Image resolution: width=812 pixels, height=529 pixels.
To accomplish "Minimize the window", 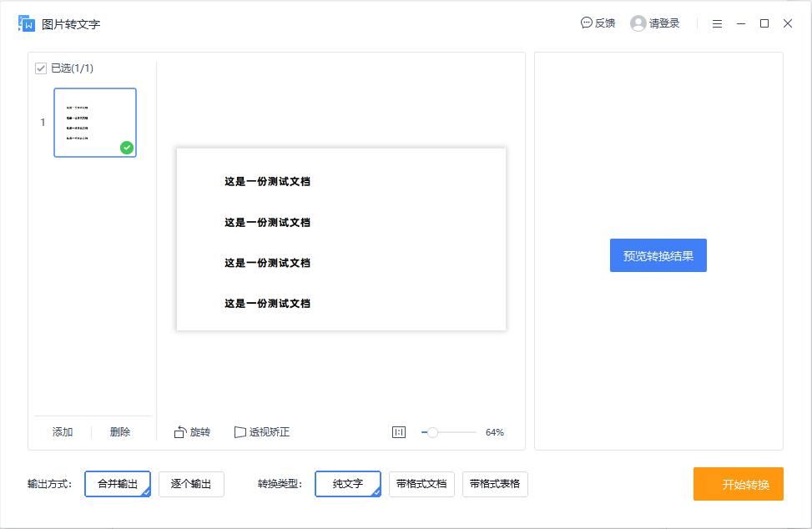I will point(741,24).
